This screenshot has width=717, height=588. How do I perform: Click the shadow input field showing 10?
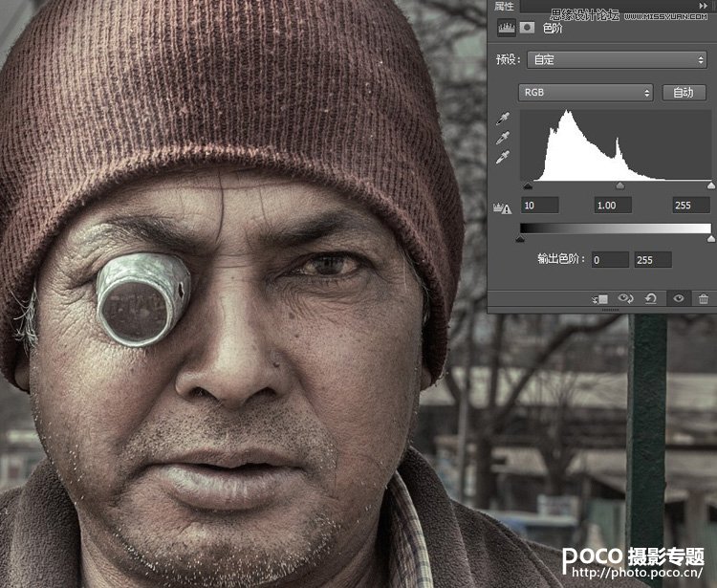click(540, 206)
